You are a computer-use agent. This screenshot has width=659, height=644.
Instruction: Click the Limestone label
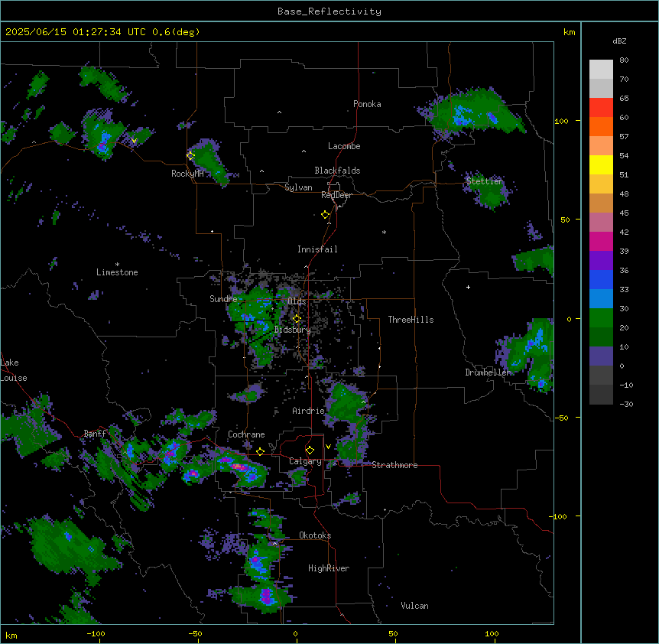(117, 272)
